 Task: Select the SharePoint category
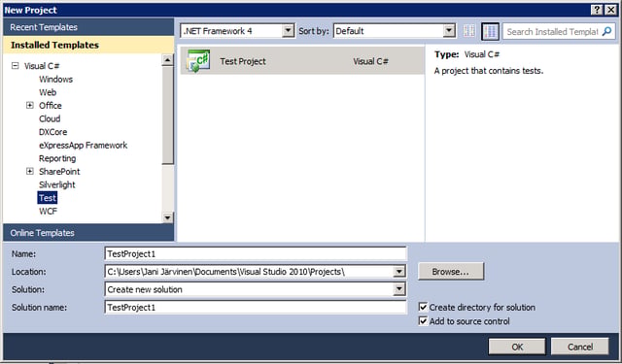click(59, 172)
